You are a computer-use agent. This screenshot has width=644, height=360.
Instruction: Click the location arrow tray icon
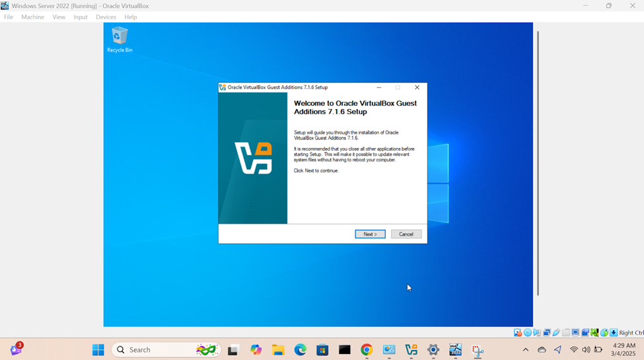tap(557, 349)
